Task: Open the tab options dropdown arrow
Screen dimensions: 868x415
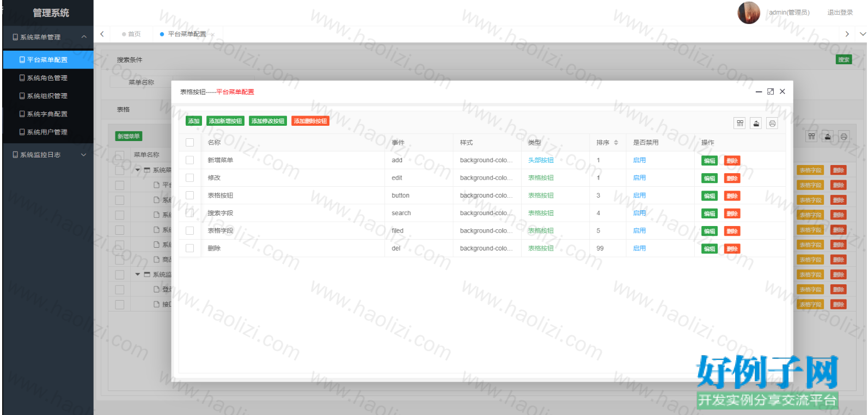Action: tap(863, 34)
